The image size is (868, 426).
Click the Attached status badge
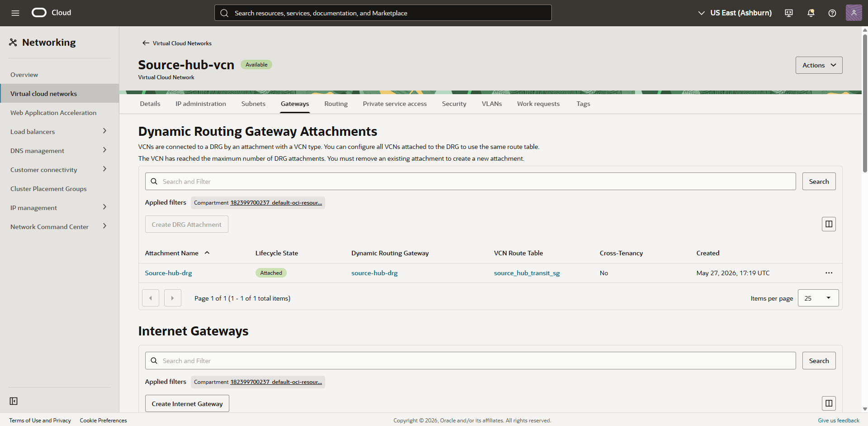271,273
